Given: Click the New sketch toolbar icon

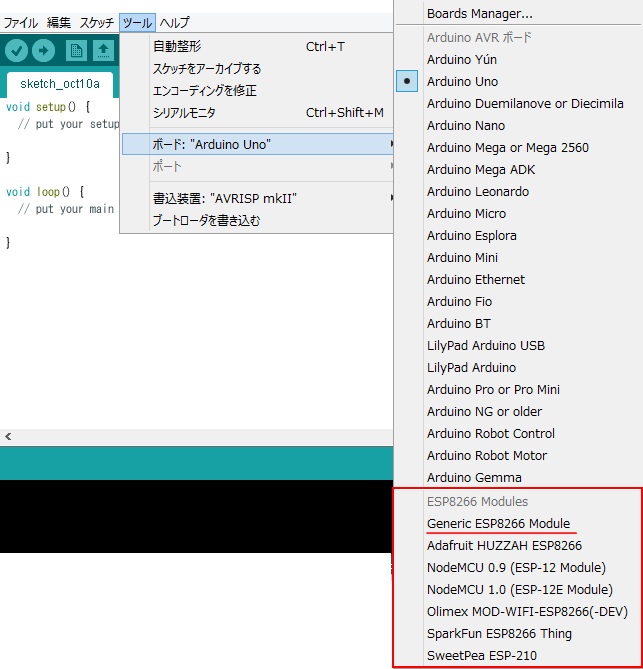Looking at the screenshot, I should pos(76,50).
